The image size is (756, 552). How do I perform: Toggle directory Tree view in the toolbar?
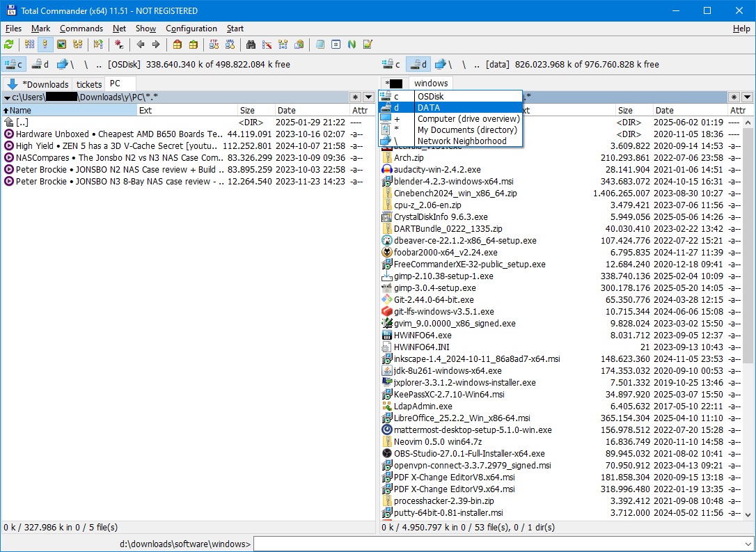(x=77, y=45)
